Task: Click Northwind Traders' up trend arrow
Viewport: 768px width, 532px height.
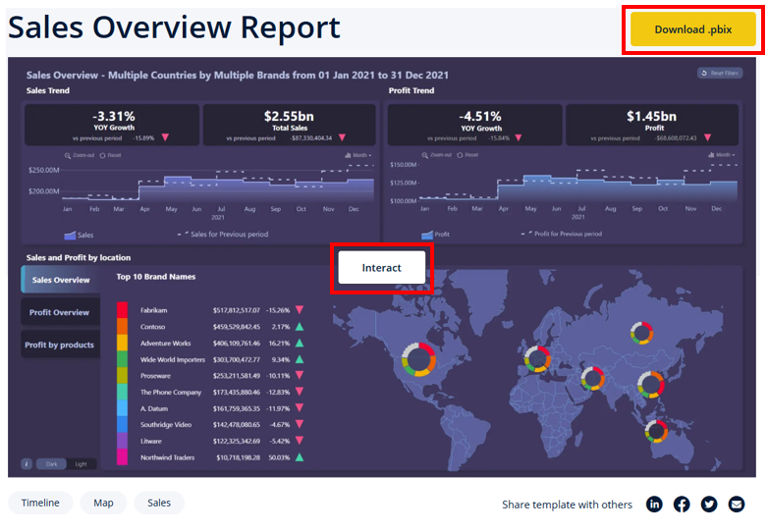Action: pyautogui.click(x=300, y=457)
